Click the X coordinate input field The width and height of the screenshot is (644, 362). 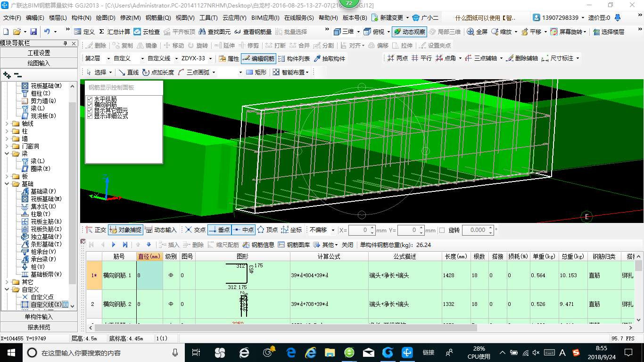[x=362, y=230]
